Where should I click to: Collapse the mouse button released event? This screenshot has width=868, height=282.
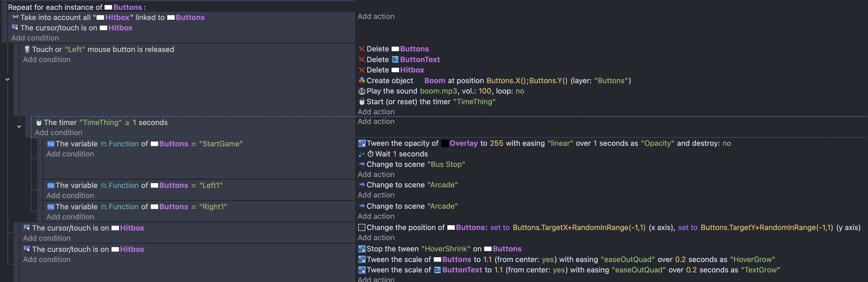[x=7, y=79]
